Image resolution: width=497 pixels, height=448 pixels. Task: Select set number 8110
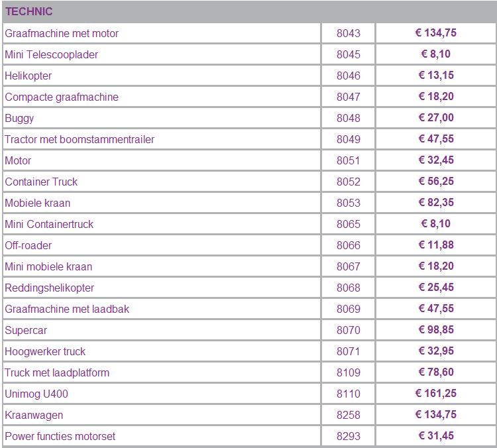tap(349, 394)
